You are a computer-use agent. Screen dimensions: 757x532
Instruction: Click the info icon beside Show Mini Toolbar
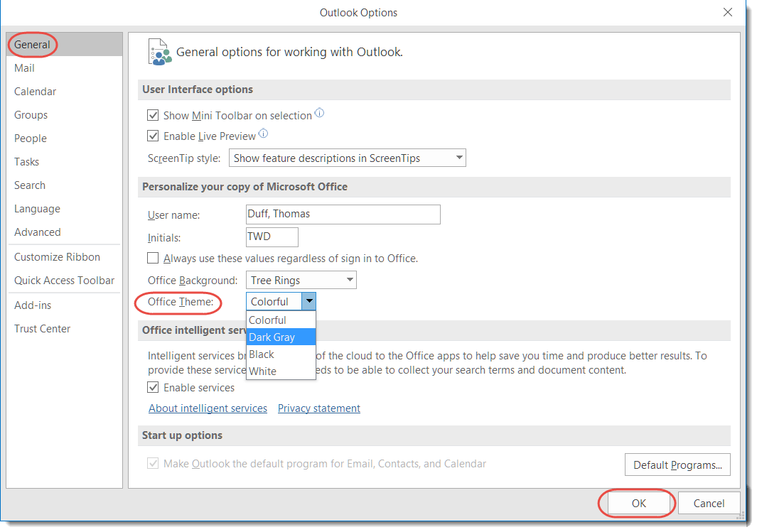(x=318, y=112)
